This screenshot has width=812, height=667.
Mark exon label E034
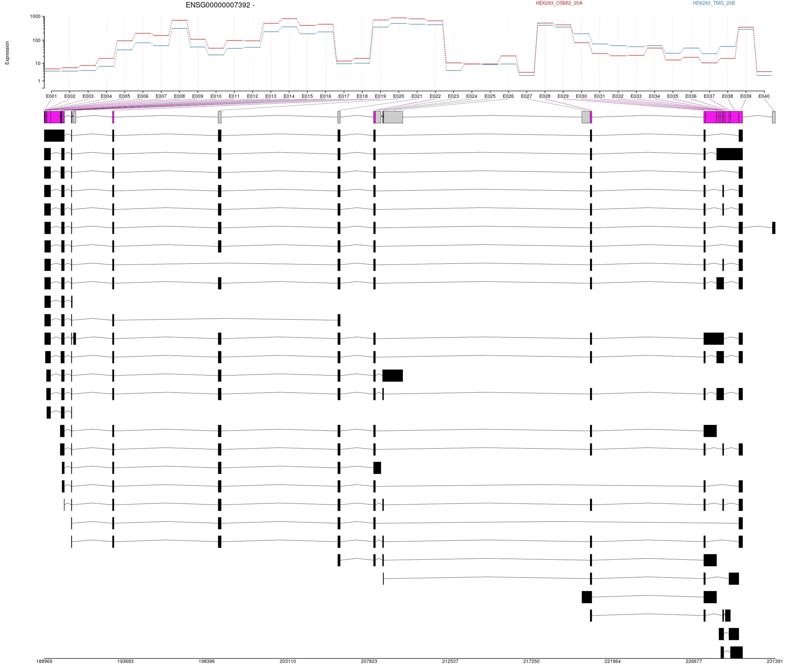click(655, 96)
